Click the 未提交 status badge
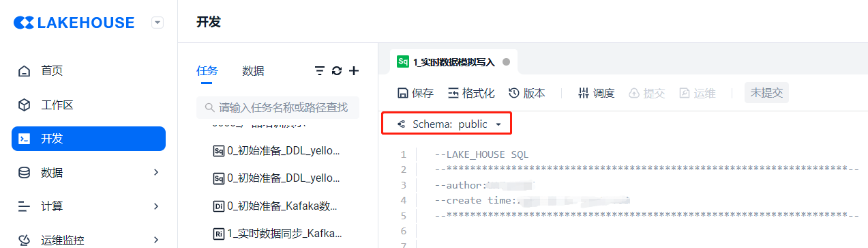 pos(766,93)
